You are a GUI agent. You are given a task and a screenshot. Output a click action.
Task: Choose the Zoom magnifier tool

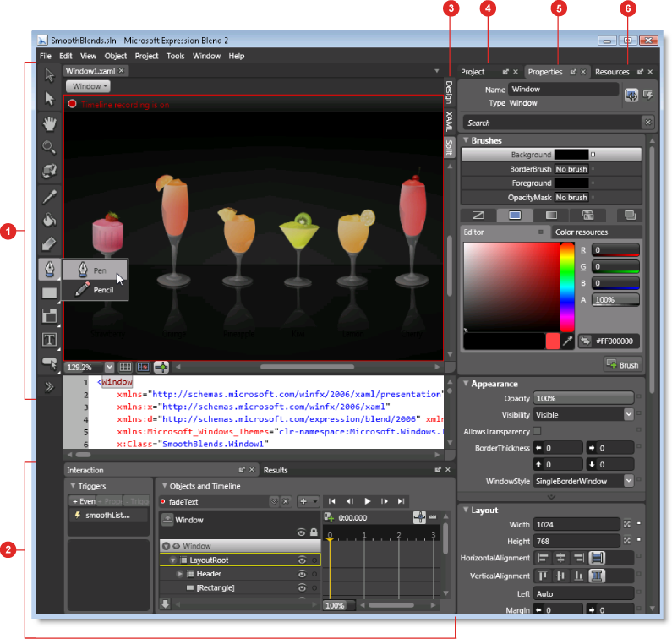click(x=50, y=147)
